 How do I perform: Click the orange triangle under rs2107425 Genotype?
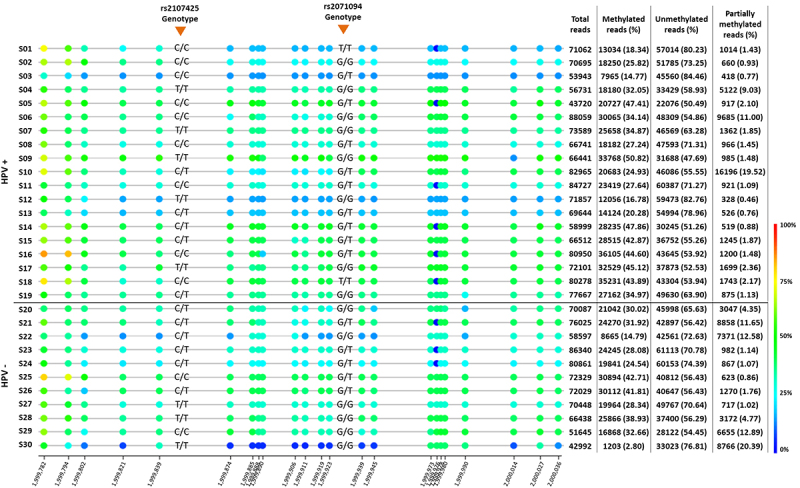[180, 31]
